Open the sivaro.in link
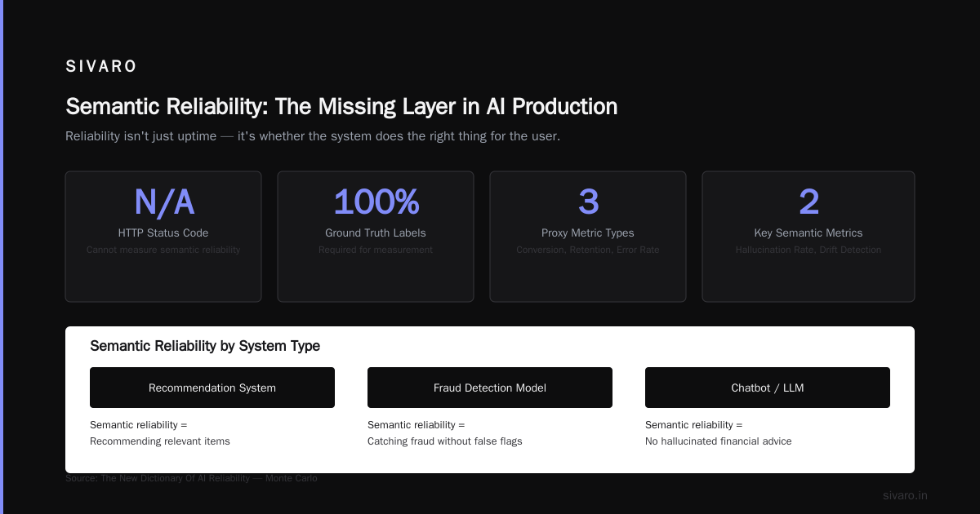The width and height of the screenshot is (980, 514). click(x=905, y=495)
